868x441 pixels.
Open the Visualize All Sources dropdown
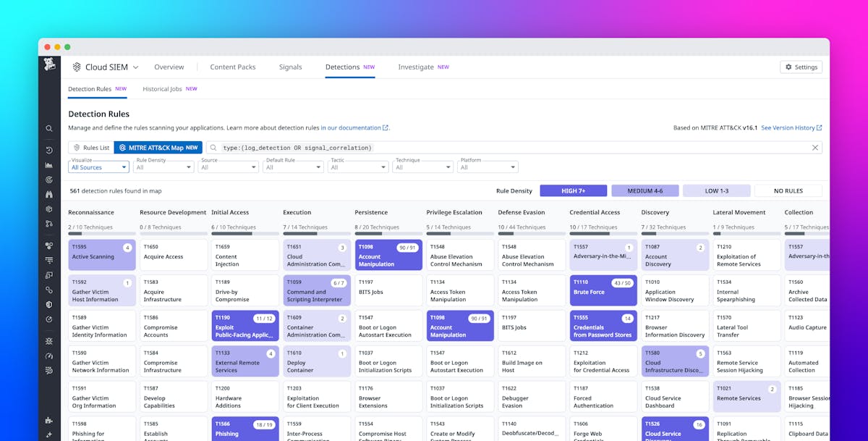pos(98,167)
